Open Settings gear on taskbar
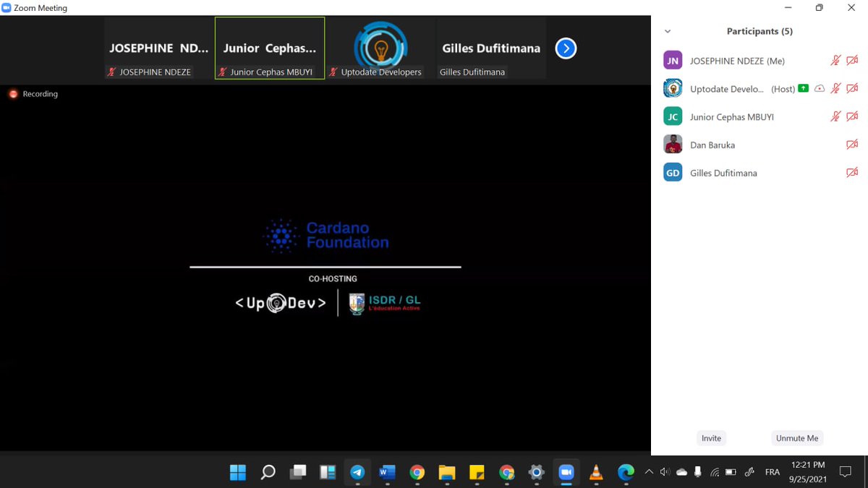 (x=536, y=473)
